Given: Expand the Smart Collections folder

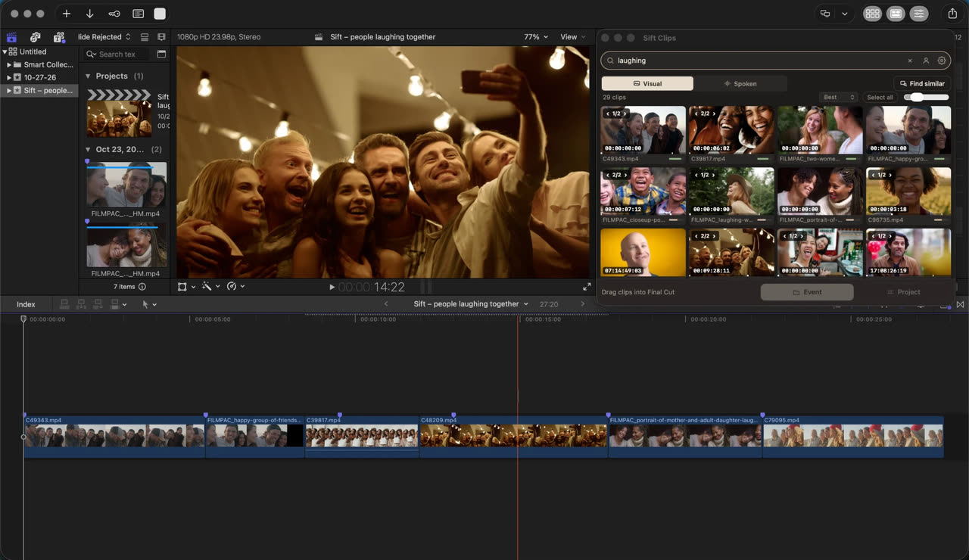Looking at the screenshot, I should pos(9,64).
